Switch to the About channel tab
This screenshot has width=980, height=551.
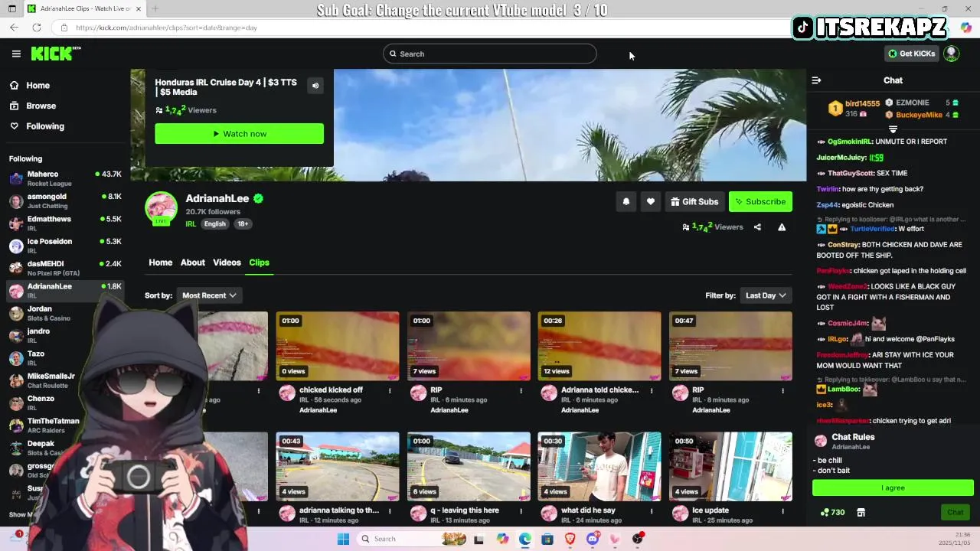pyautogui.click(x=193, y=262)
